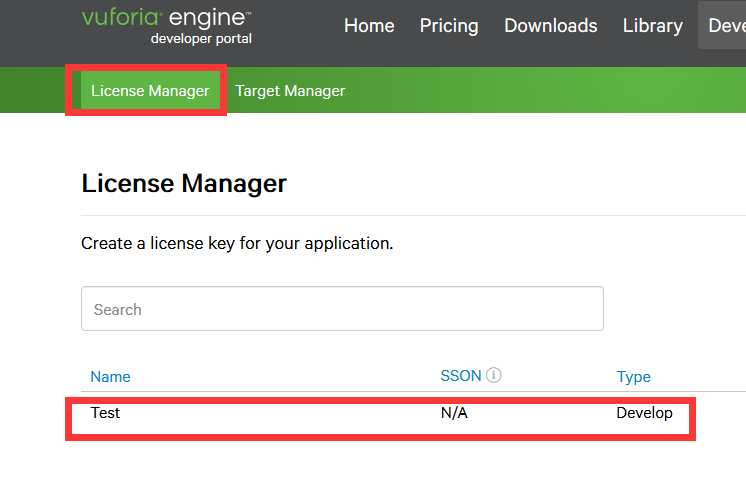
Task: Switch to the Target Manager tab
Action: click(x=290, y=90)
